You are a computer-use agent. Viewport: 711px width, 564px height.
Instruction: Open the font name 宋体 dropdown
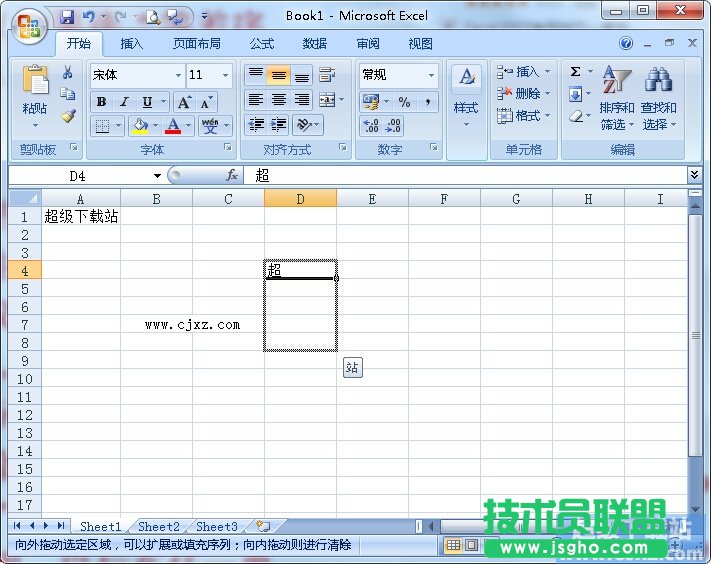[178, 75]
